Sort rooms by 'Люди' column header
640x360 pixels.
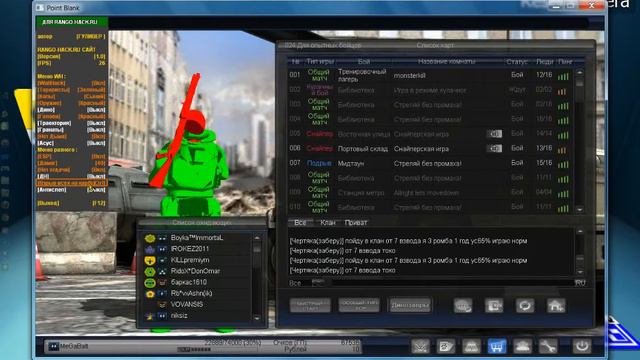[544, 62]
